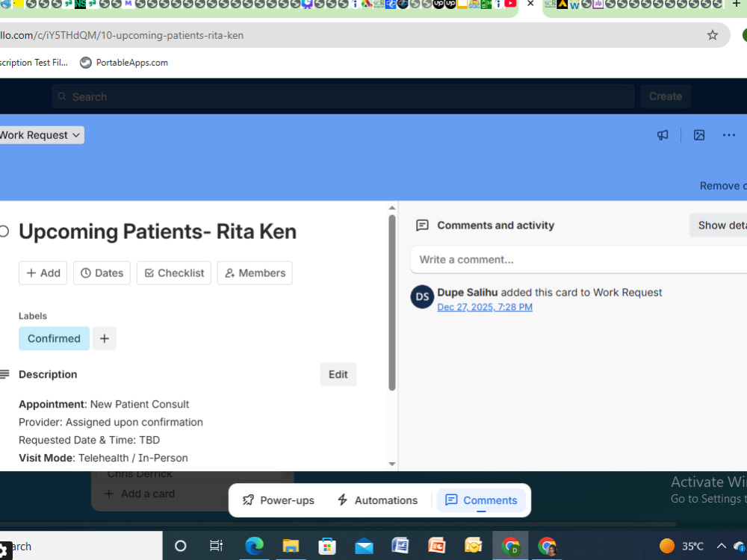The image size is (747, 560).
Task: Open the Members selector
Action: [255, 273]
